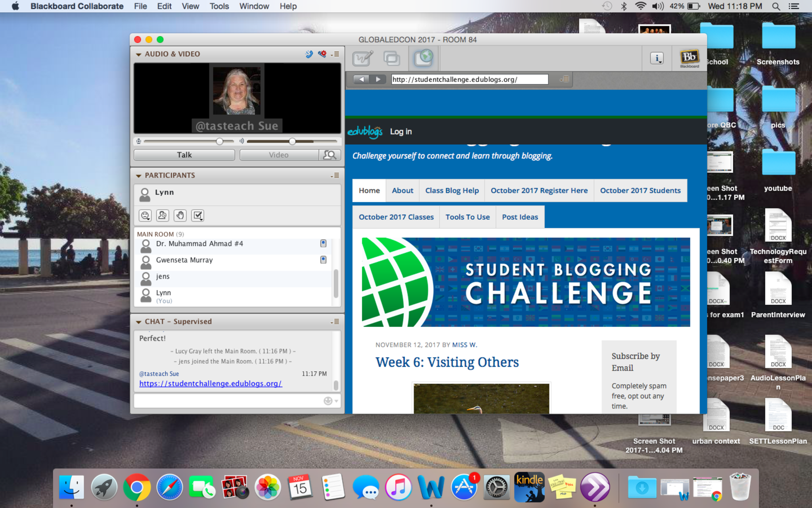This screenshot has width=812, height=508.
Task: Open the polling response dropdown
Action: pyautogui.click(x=197, y=216)
